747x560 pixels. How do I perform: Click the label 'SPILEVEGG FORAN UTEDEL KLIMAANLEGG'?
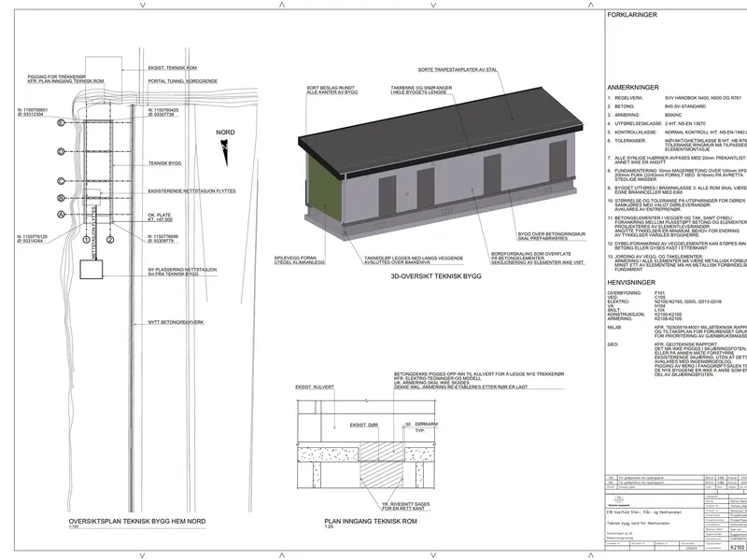pyautogui.click(x=300, y=260)
